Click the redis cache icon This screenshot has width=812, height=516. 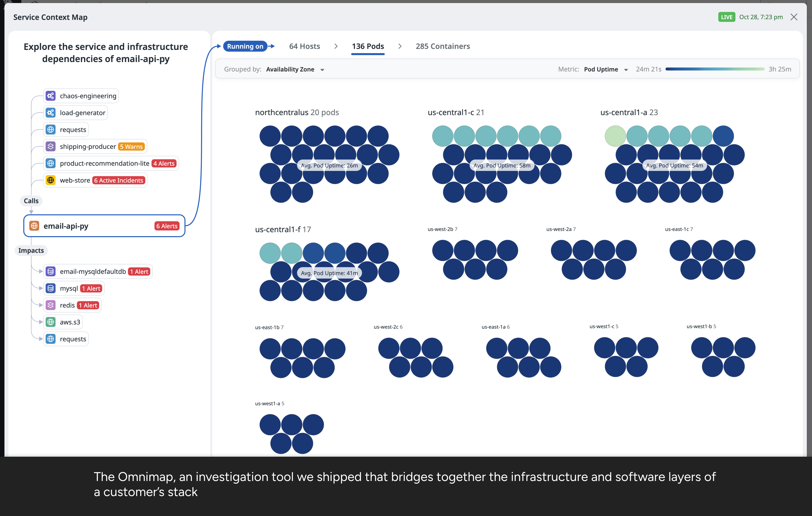[x=51, y=305]
